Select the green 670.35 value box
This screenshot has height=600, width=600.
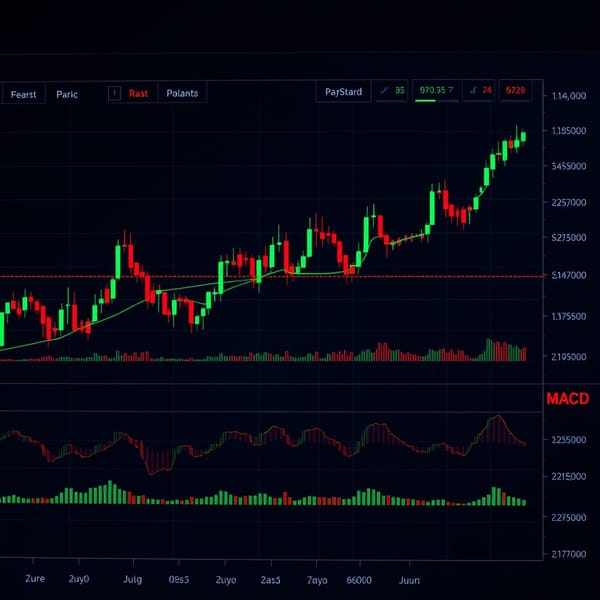[437, 91]
